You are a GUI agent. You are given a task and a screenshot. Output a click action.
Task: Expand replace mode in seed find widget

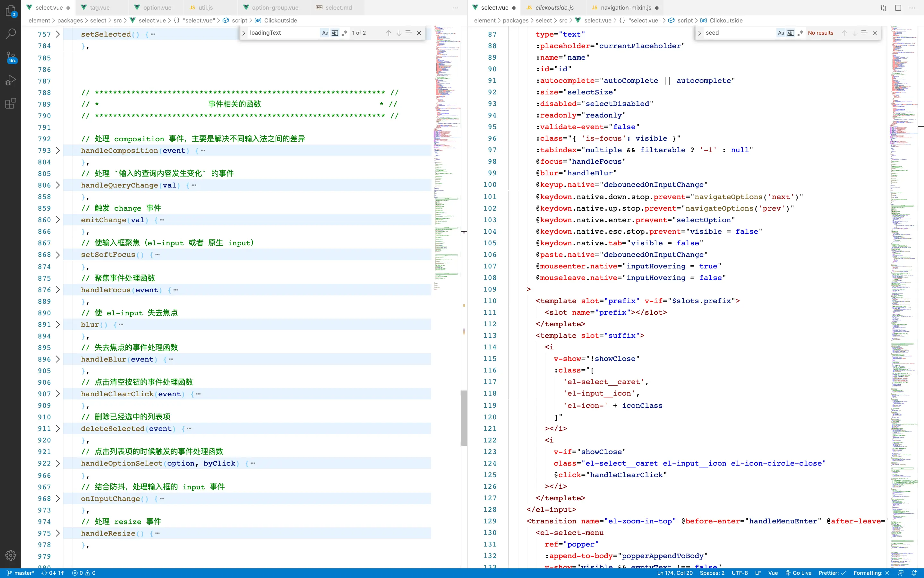699,33
